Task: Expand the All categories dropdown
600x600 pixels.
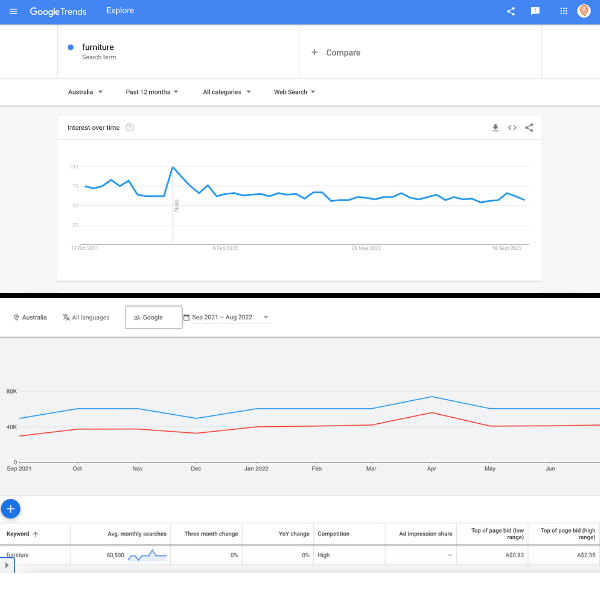Action: click(x=226, y=92)
